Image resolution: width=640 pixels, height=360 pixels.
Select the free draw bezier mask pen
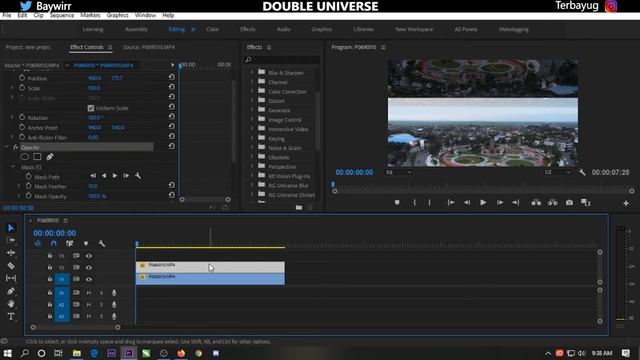point(50,157)
